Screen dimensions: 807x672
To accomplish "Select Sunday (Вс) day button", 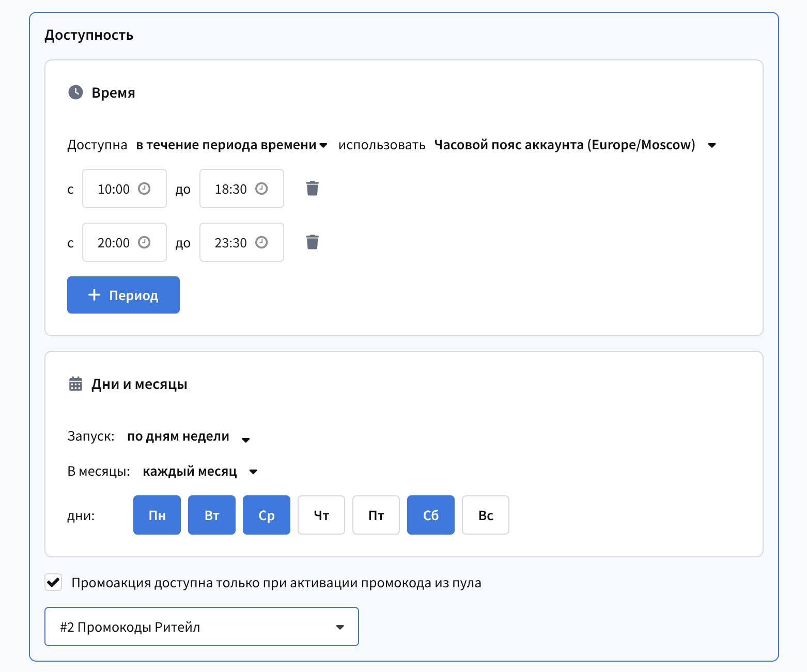I will pyautogui.click(x=486, y=515).
